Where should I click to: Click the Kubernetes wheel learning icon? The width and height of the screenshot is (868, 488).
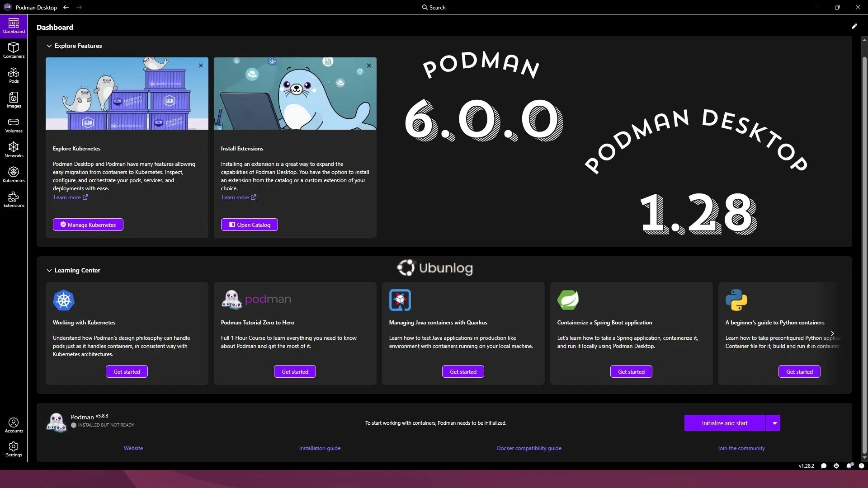point(64,300)
